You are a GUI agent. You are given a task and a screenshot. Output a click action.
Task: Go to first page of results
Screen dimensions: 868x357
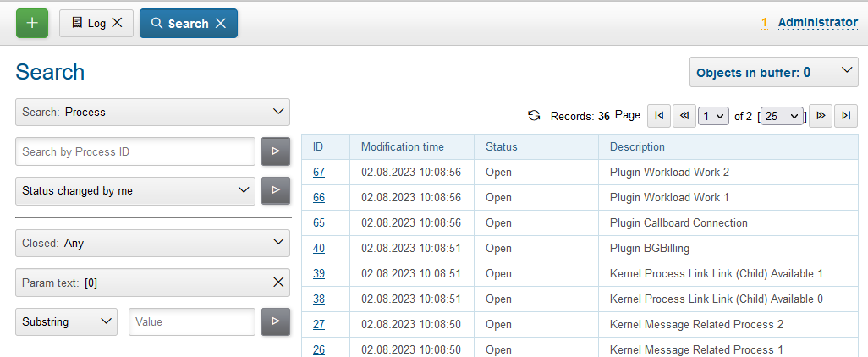point(660,116)
